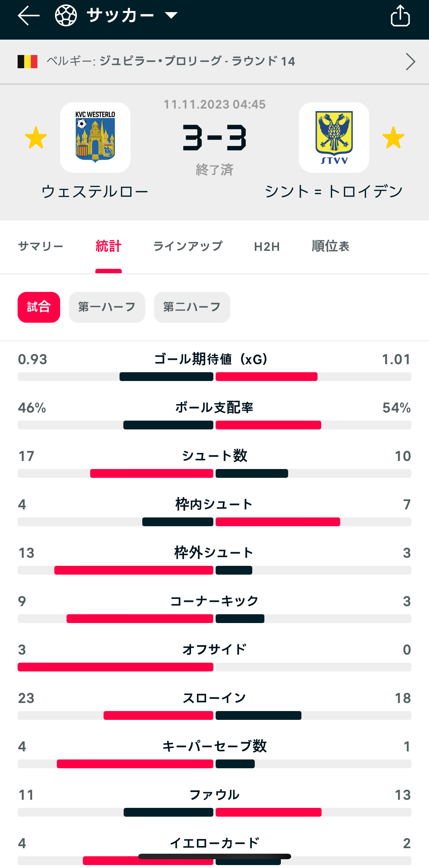Tap the ボール支配率 possession bar
429x868 pixels.
click(x=214, y=425)
